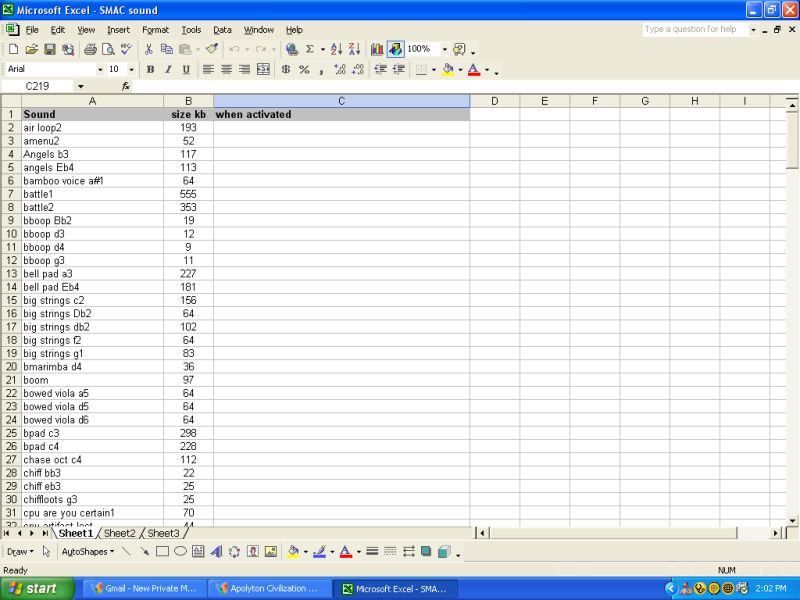Open the Chart Wizard
The width and height of the screenshot is (800, 600).
(x=377, y=49)
